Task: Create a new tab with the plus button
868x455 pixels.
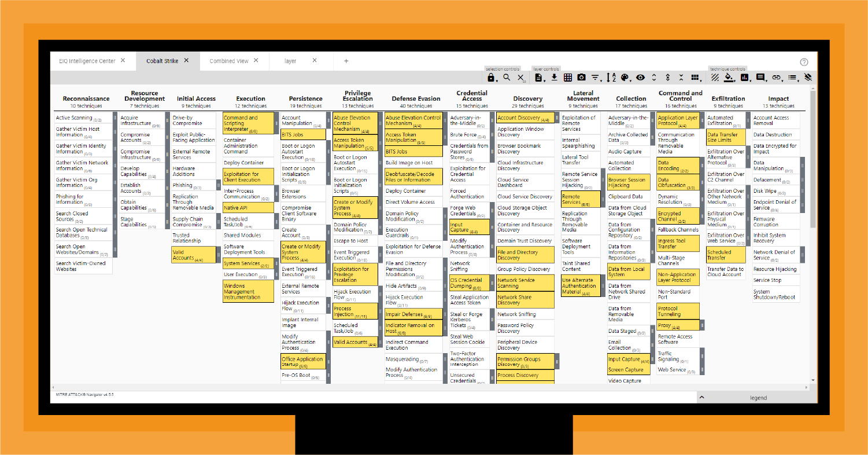Action: 345,60
